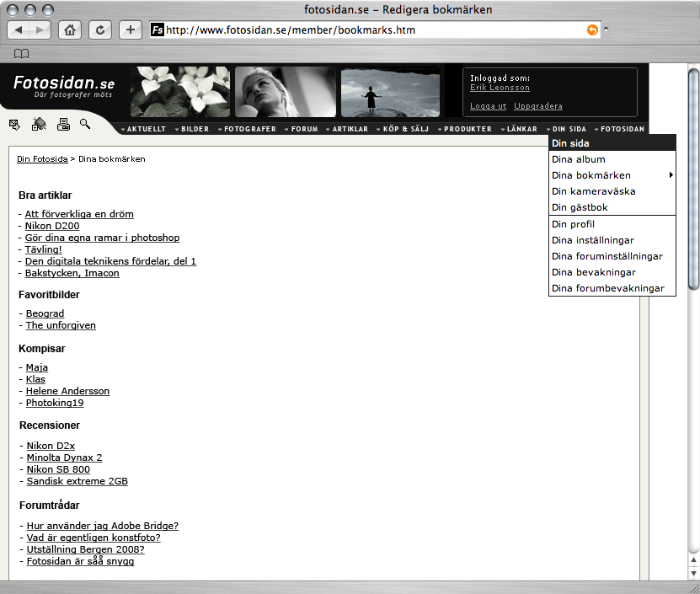Select Din gästbok menu entry
Screen dimensions: 700x594
pyautogui.click(x=580, y=207)
